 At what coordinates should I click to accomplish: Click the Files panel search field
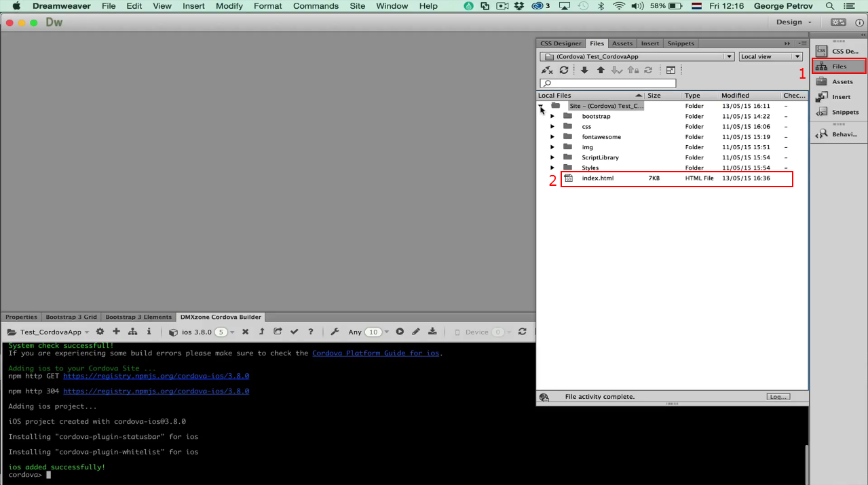608,83
